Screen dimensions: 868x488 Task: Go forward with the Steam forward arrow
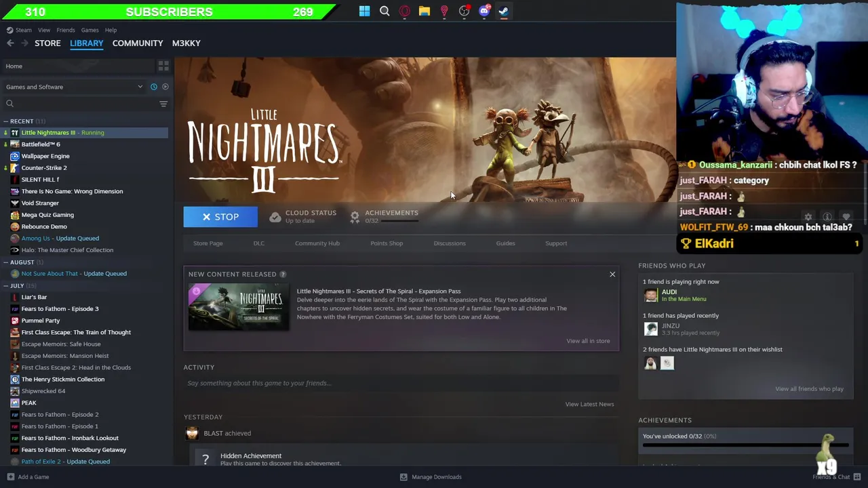pyautogui.click(x=24, y=43)
